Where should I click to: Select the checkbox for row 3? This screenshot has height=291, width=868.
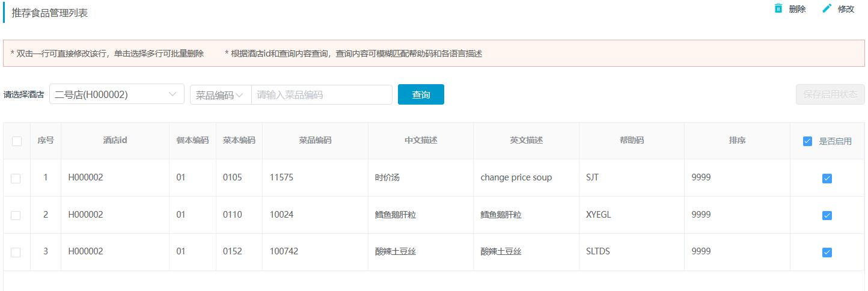tap(16, 253)
